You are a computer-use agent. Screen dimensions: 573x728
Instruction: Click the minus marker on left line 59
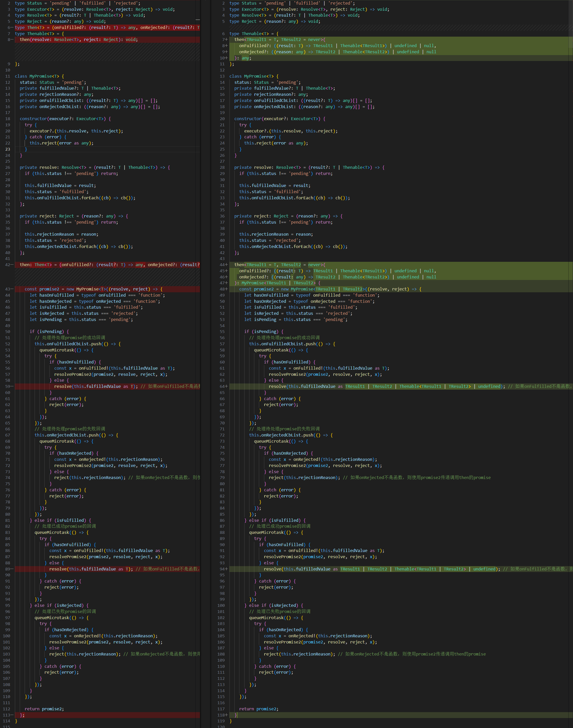[12, 386]
